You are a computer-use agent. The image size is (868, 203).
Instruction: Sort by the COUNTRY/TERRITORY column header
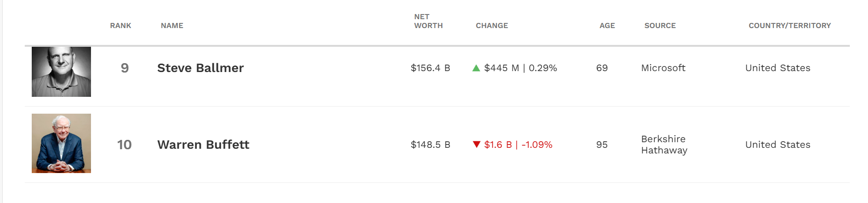[x=789, y=26]
